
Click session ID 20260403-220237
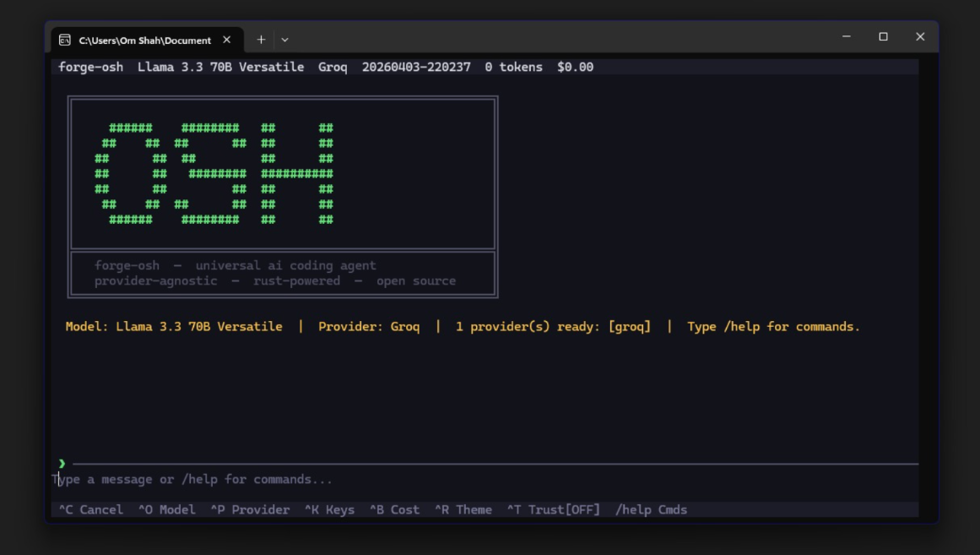click(x=416, y=67)
